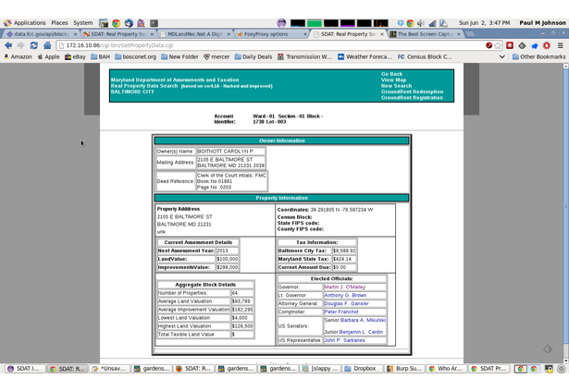This screenshot has height=392, width=569.
Task: Switch to the data.fcc.gov tab
Action: (x=41, y=34)
